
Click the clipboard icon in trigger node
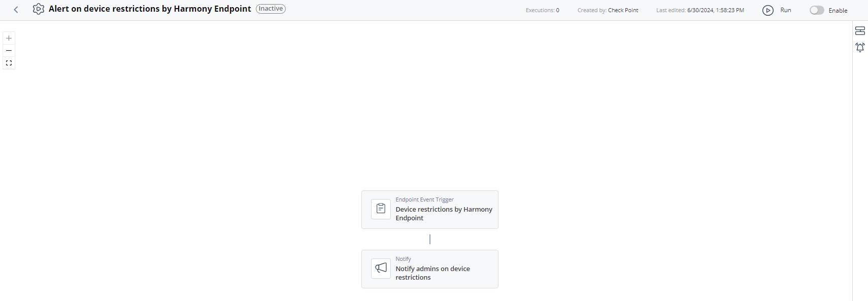tap(381, 209)
